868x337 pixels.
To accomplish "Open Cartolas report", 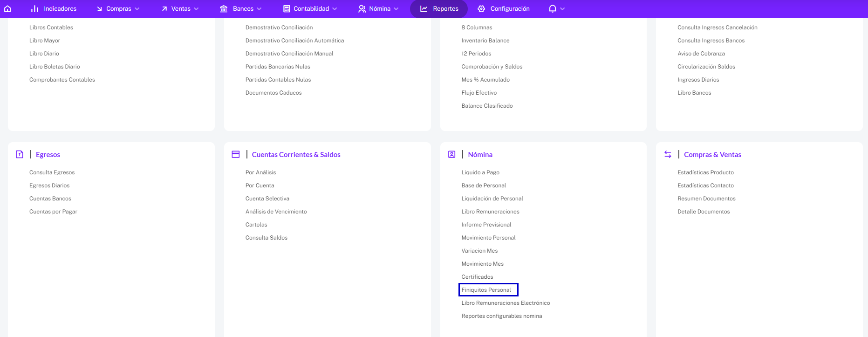I will (x=256, y=225).
